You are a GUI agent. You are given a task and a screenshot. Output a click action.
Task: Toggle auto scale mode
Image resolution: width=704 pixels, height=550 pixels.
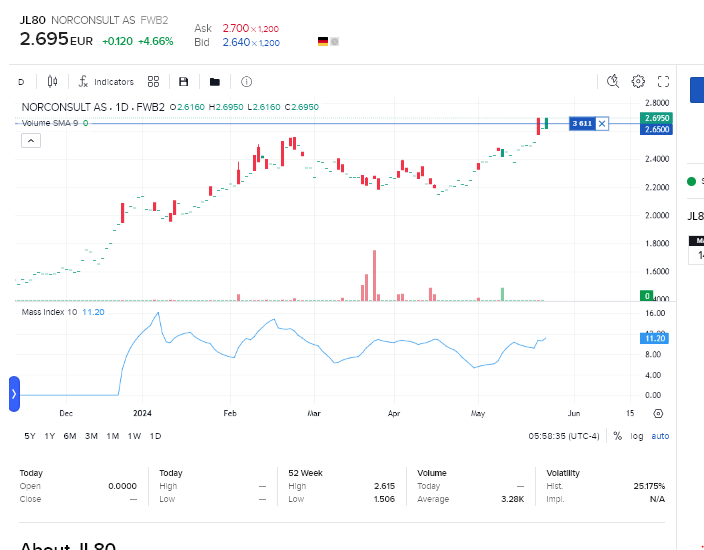pyautogui.click(x=660, y=436)
